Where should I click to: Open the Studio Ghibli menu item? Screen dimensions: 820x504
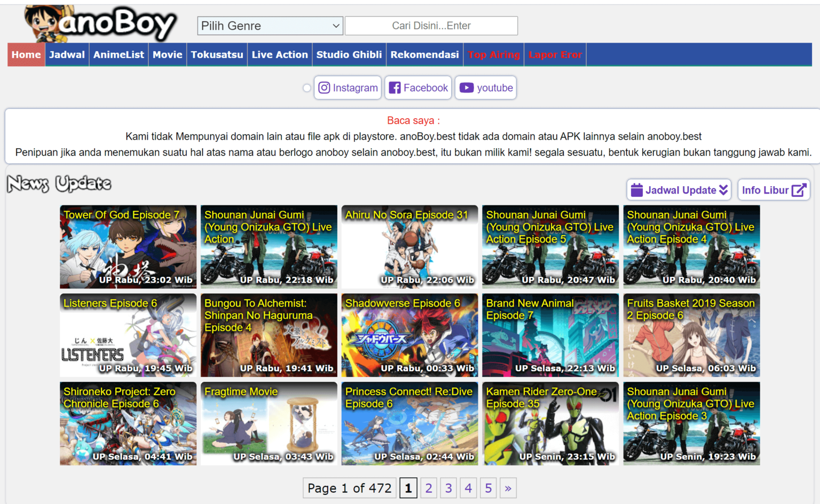coord(349,54)
